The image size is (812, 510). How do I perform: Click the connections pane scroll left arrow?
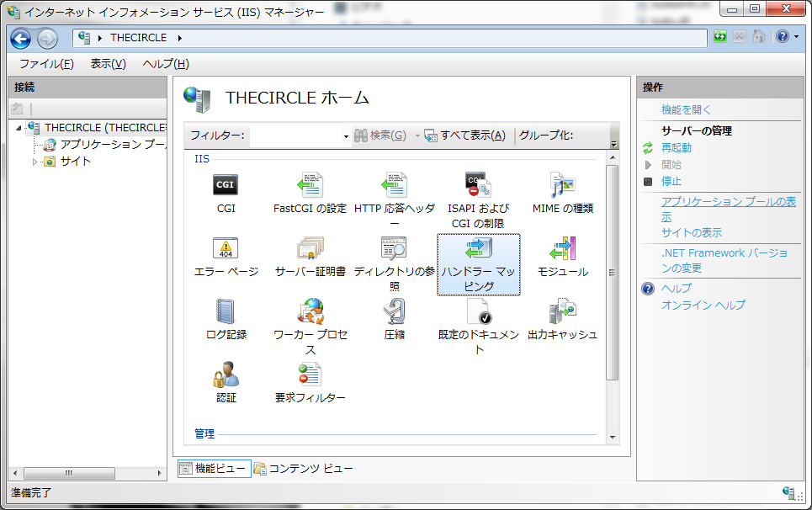click(x=15, y=473)
